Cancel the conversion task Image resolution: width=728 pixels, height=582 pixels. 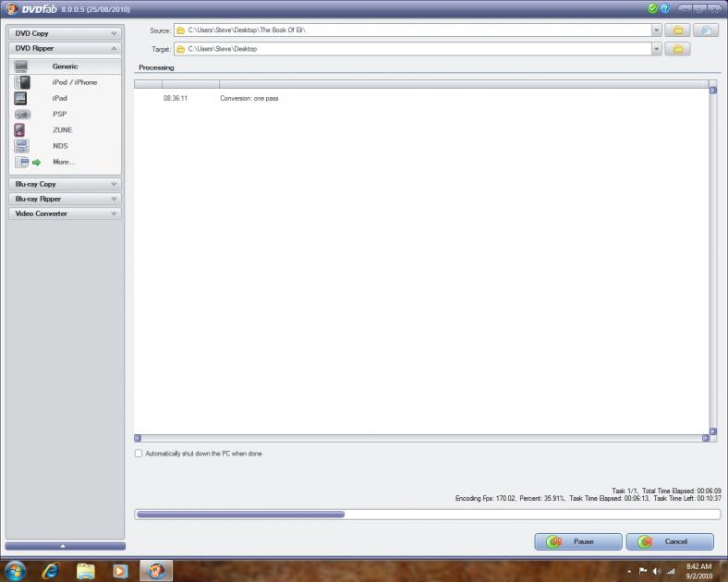pos(670,541)
